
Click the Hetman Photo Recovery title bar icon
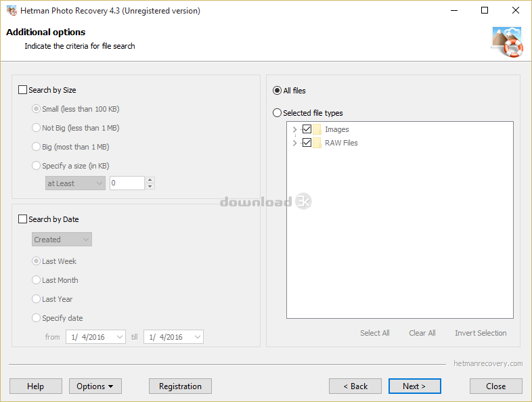[12, 11]
